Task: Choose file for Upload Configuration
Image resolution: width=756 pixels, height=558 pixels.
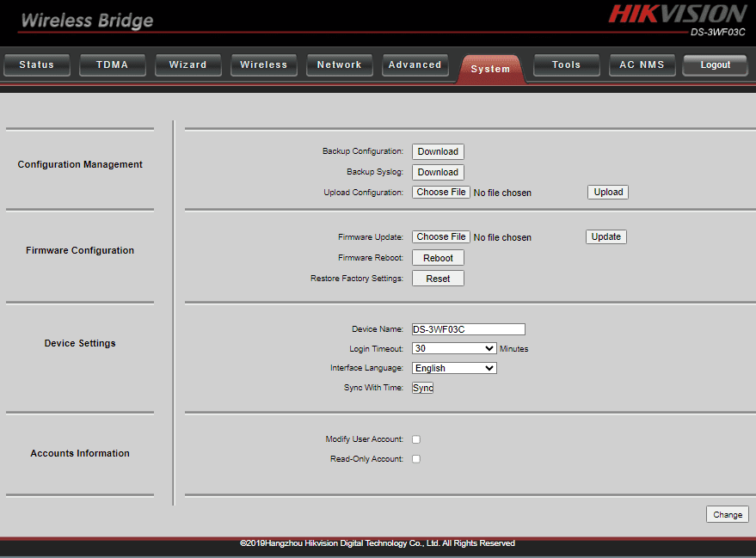Action: tap(441, 193)
